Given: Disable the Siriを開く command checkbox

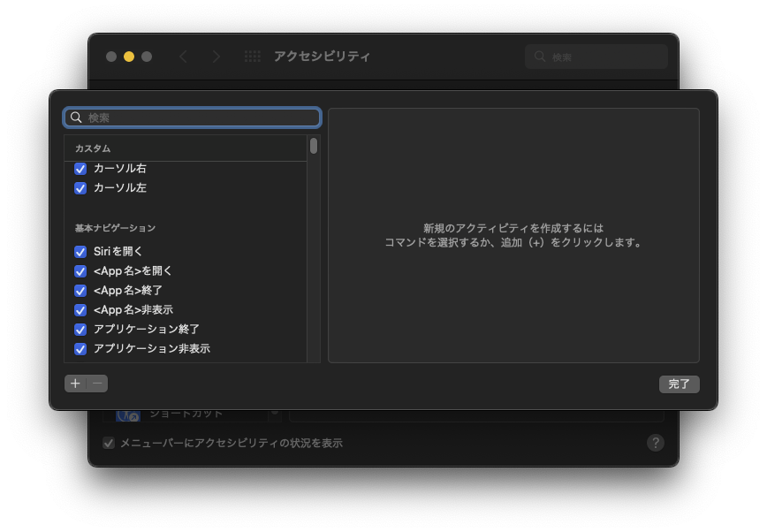Looking at the screenshot, I should pyautogui.click(x=80, y=252).
